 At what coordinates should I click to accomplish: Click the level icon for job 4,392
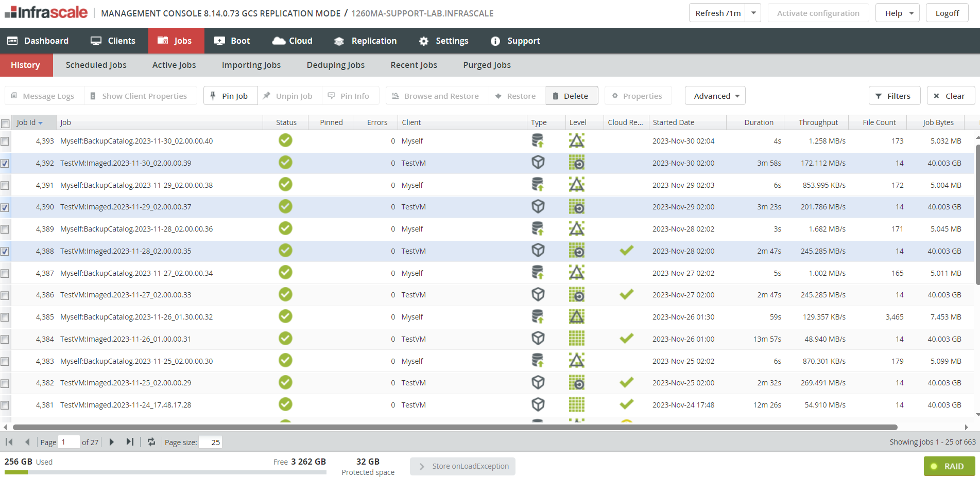(x=576, y=163)
